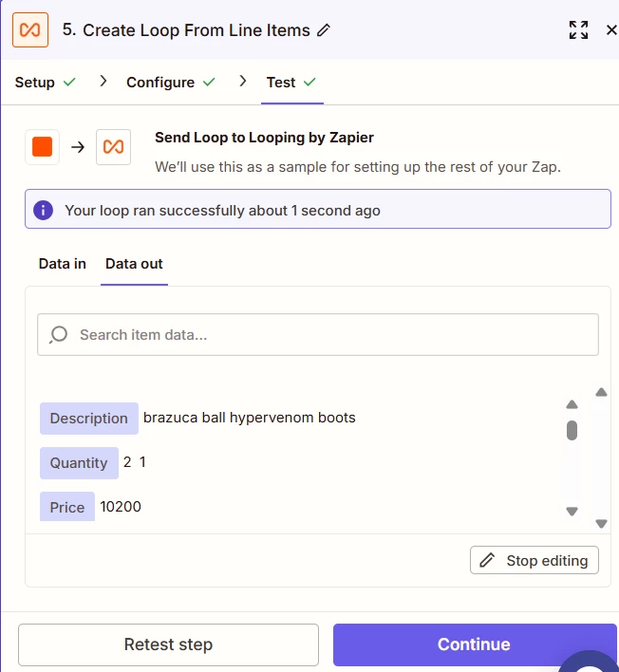Click the 'Your loop ran successfully' message
The height and width of the screenshot is (672, 619).
point(222,211)
